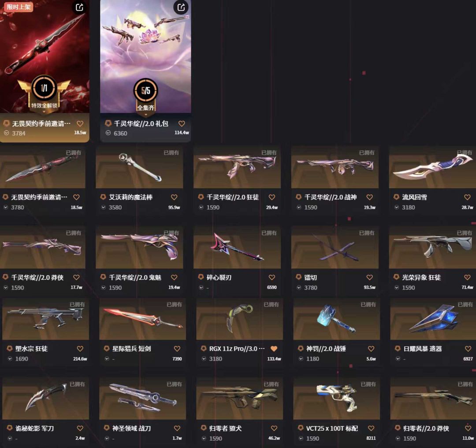
Task: Click heart icon beside 塑水宗 狂徒
Action: point(80,349)
